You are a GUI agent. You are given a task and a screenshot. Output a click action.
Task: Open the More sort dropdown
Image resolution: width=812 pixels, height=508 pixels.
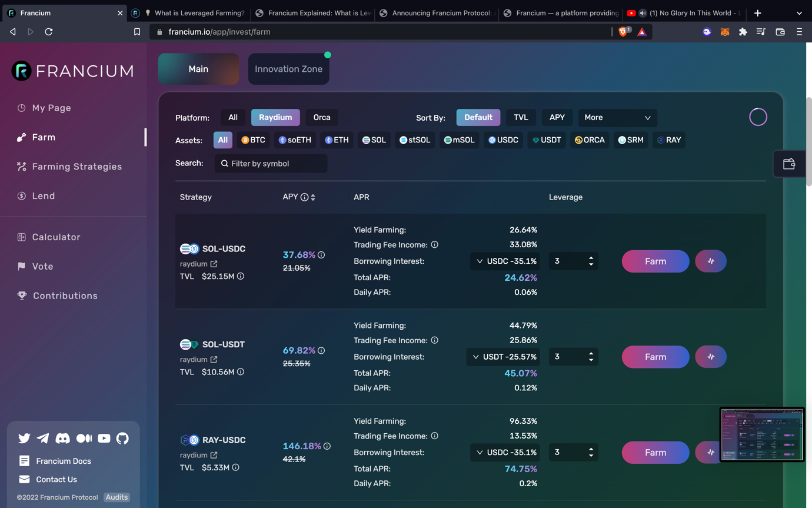(617, 118)
